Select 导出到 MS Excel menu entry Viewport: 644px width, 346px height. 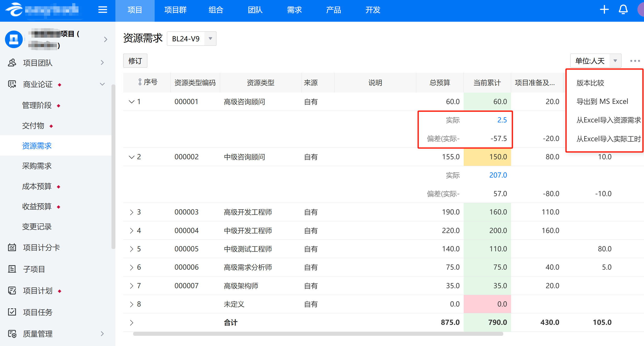(602, 101)
